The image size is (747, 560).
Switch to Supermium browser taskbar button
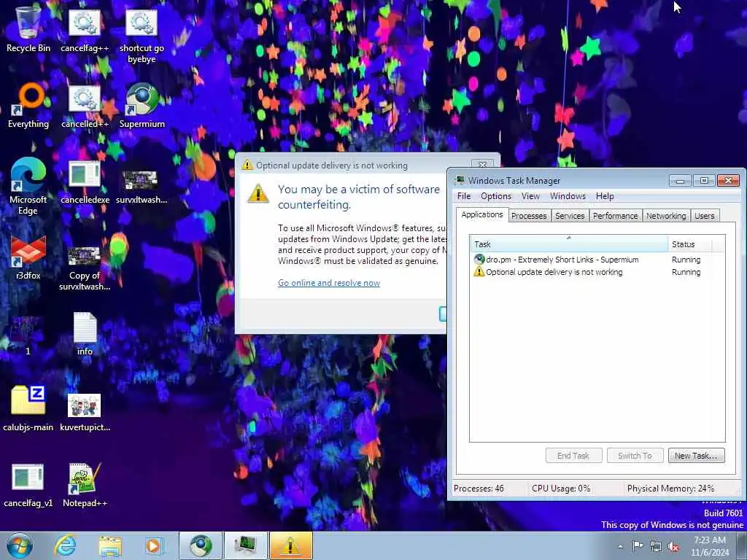click(201, 545)
